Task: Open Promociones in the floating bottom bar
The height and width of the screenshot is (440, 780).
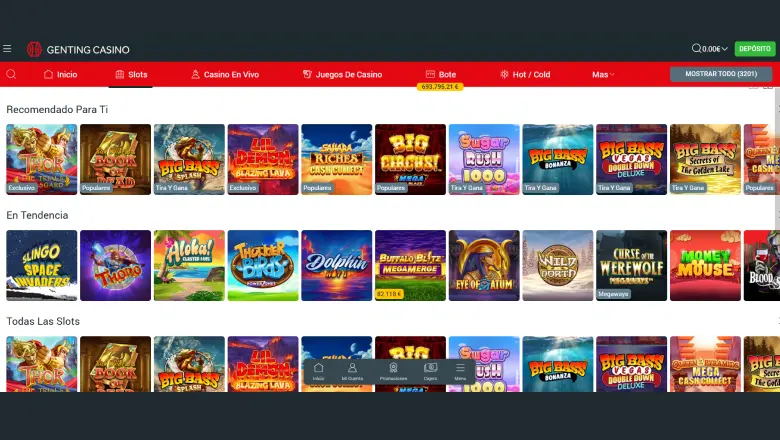Action: pos(393,372)
